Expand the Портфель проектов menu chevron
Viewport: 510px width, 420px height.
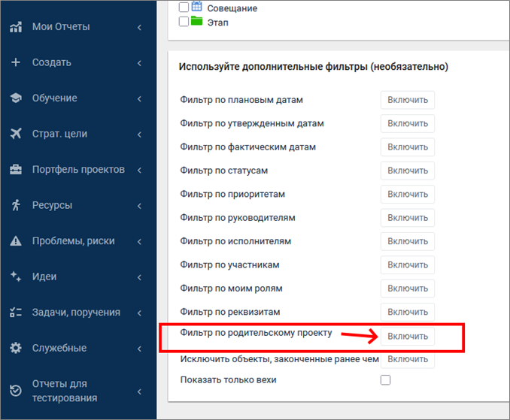139,171
